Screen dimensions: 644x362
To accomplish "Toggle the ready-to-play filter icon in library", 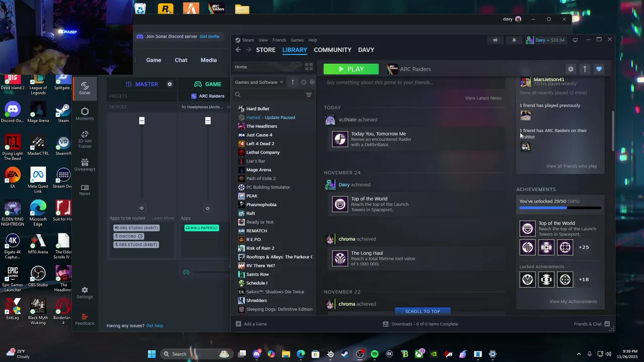I will click(x=312, y=82).
